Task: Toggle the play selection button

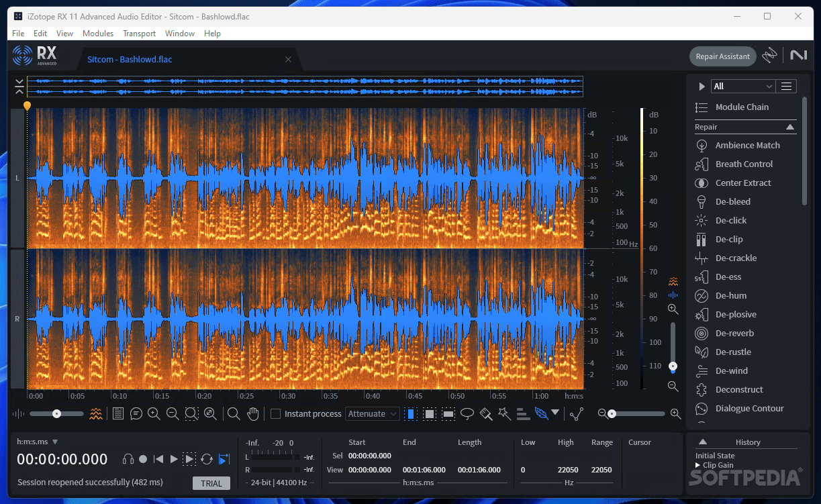Action: [x=190, y=459]
